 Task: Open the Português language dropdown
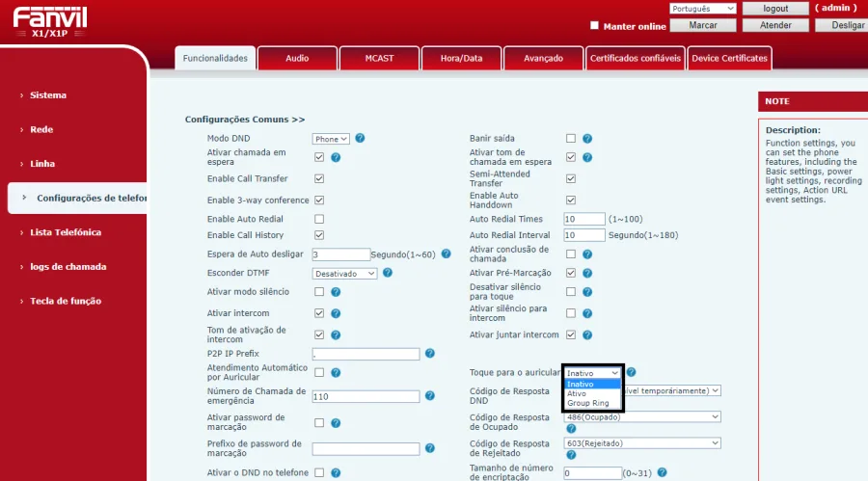[x=702, y=9]
